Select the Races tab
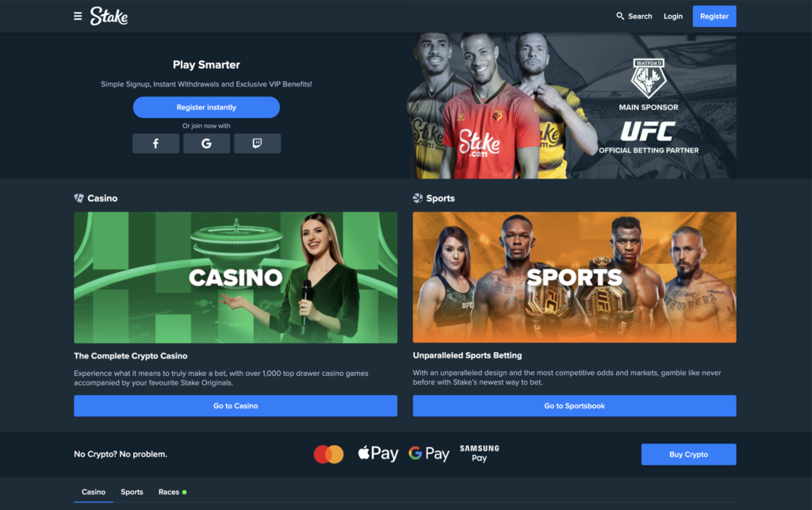The height and width of the screenshot is (510, 812). point(172,492)
